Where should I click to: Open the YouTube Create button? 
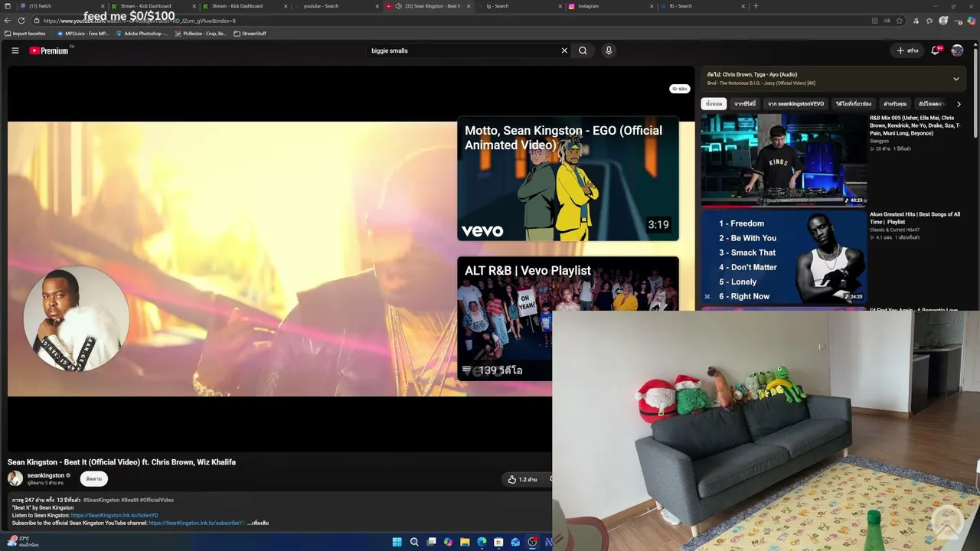908,51
